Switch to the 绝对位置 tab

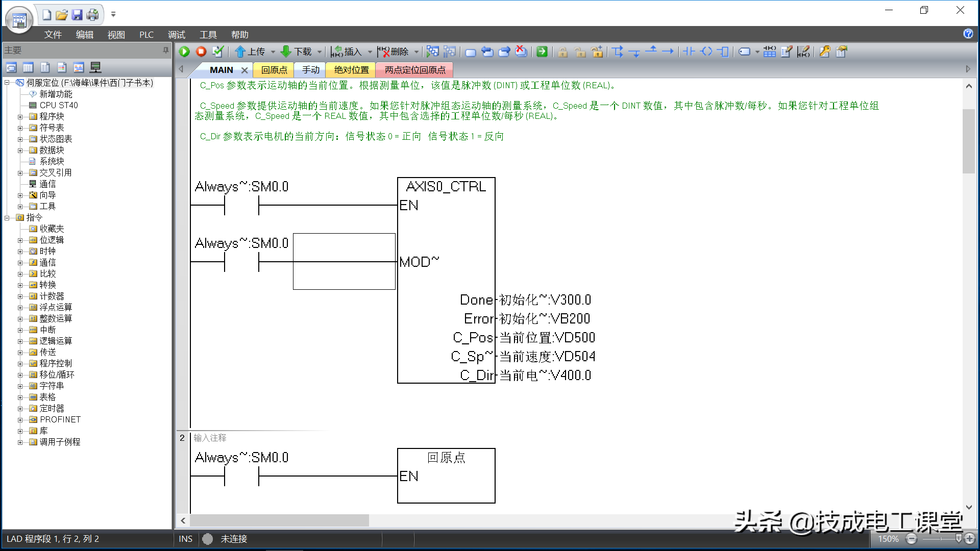(351, 70)
